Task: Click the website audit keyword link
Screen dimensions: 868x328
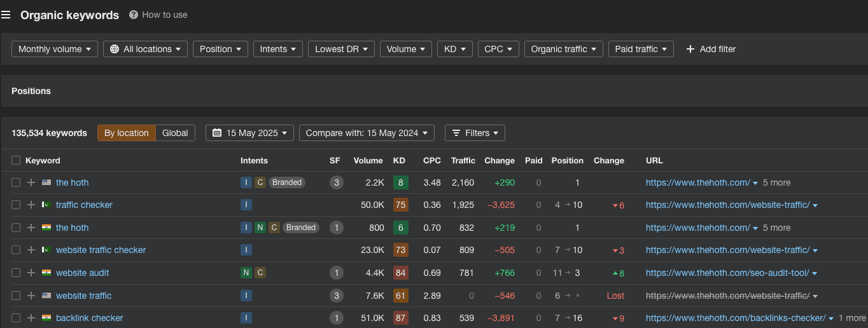Action: click(83, 273)
